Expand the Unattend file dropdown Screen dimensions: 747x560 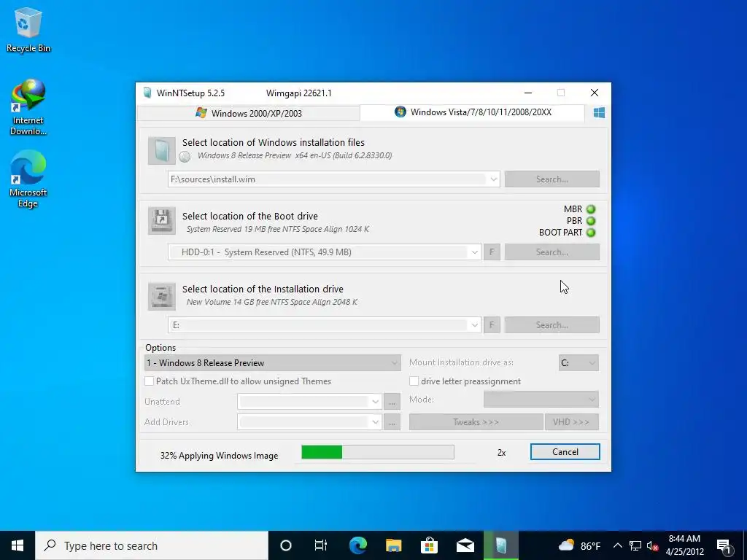tap(376, 402)
